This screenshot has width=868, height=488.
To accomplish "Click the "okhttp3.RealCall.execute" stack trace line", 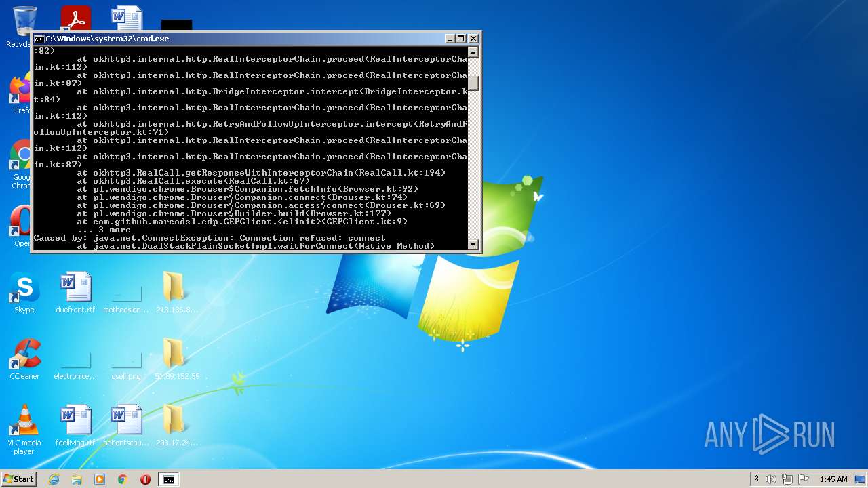I will click(x=193, y=181).
